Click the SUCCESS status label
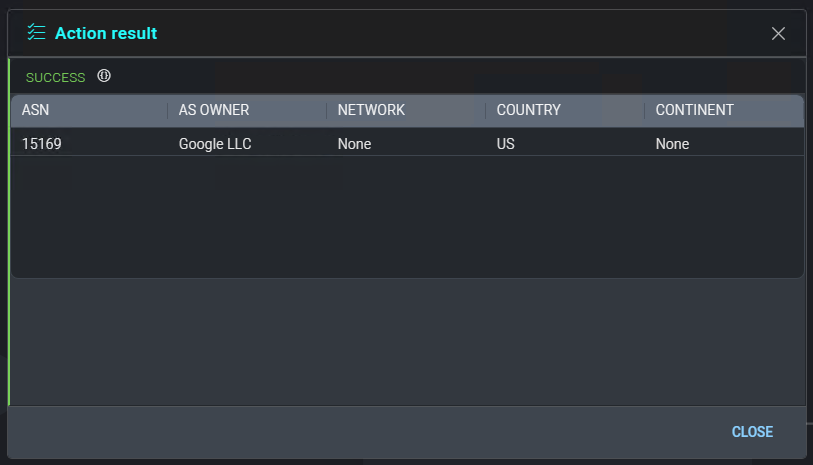 (x=55, y=78)
